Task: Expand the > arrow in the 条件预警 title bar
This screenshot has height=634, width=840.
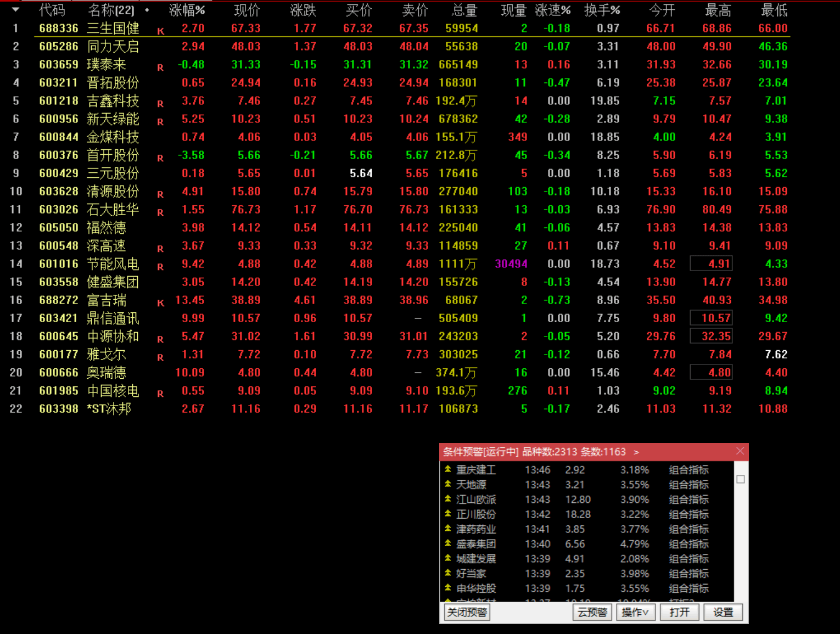Action: pyautogui.click(x=636, y=452)
